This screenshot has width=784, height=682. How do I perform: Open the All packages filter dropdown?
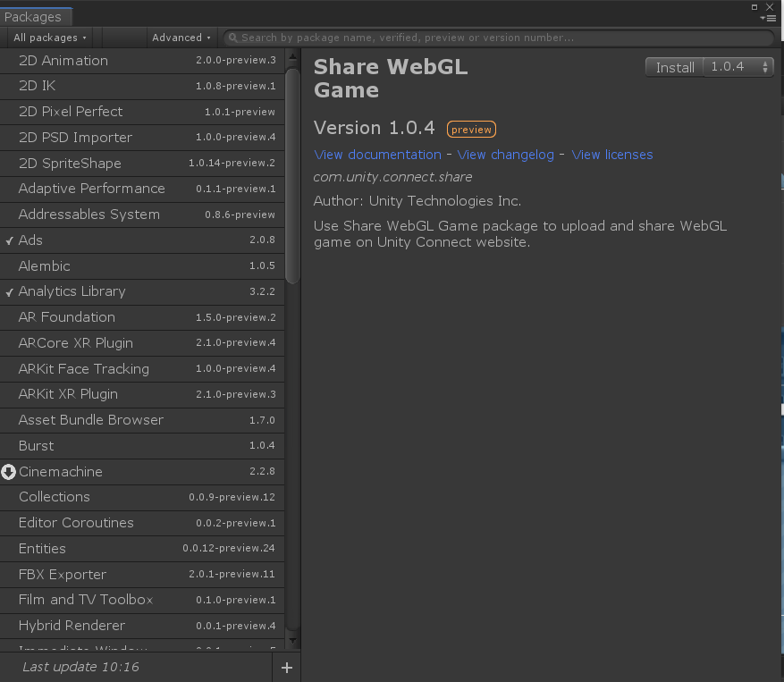pyautogui.click(x=49, y=38)
